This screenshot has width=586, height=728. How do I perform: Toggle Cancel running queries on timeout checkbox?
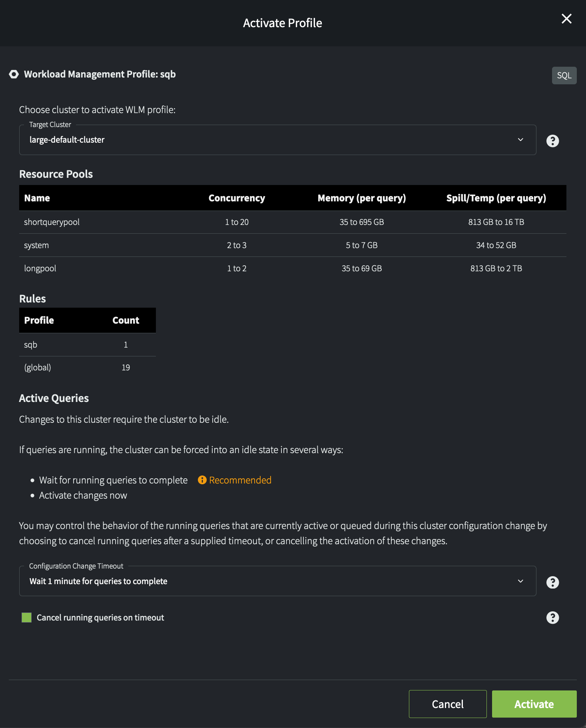point(27,618)
